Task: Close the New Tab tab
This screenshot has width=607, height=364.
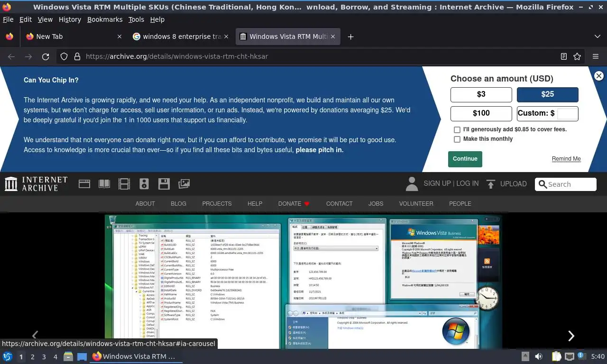Action: [120, 36]
